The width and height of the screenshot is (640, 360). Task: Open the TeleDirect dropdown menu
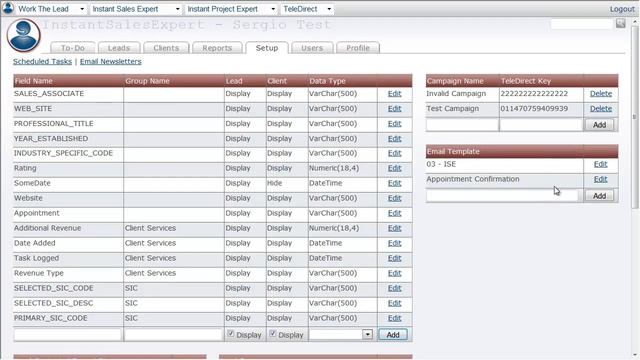point(307,9)
